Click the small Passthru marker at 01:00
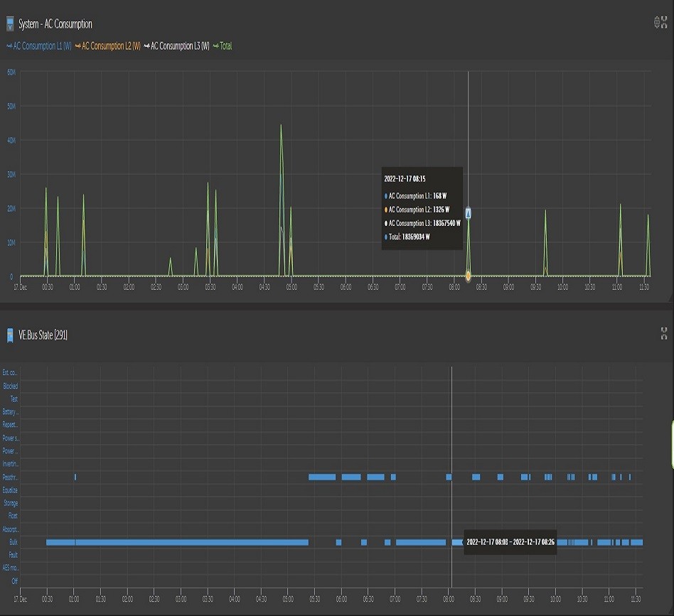The image size is (674, 616). tap(75, 477)
